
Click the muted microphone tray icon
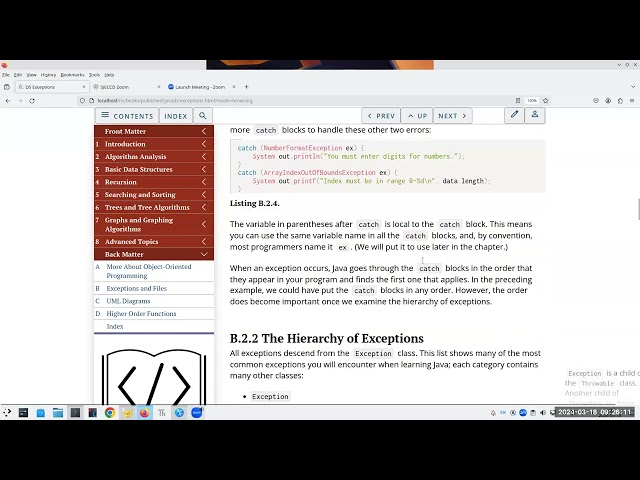[493, 413]
